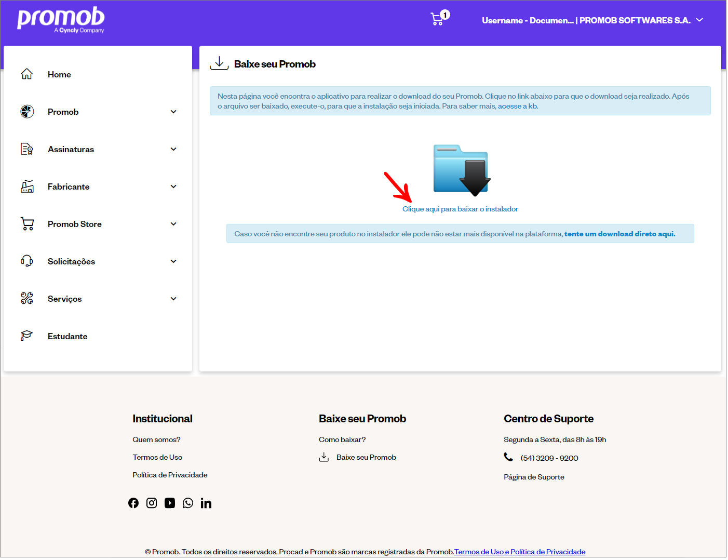Open bottom 'Termos de Uso e Política de Privacidade' link
This screenshot has width=728, height=560.
click(x=520, y=552)
